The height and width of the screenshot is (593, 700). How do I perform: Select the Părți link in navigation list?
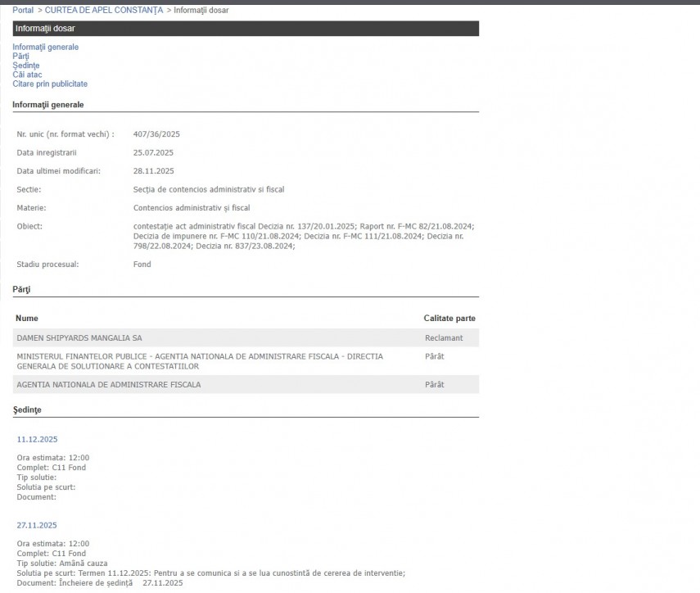point(20,57)
